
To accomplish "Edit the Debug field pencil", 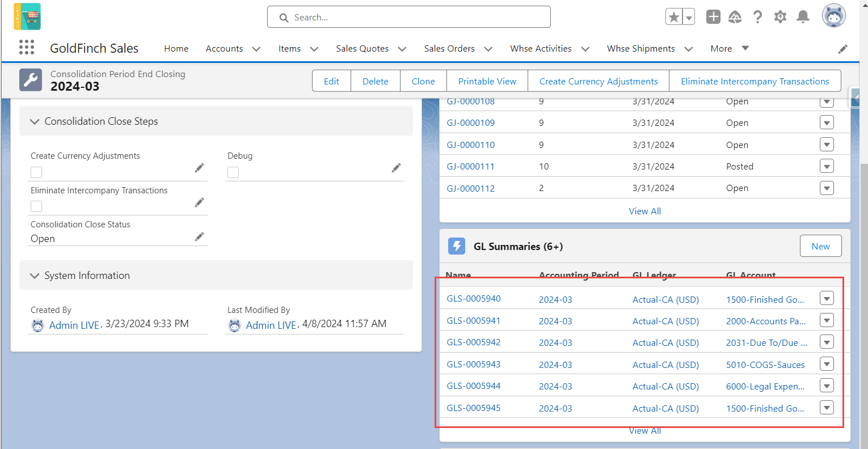I will tap(396, 168).
